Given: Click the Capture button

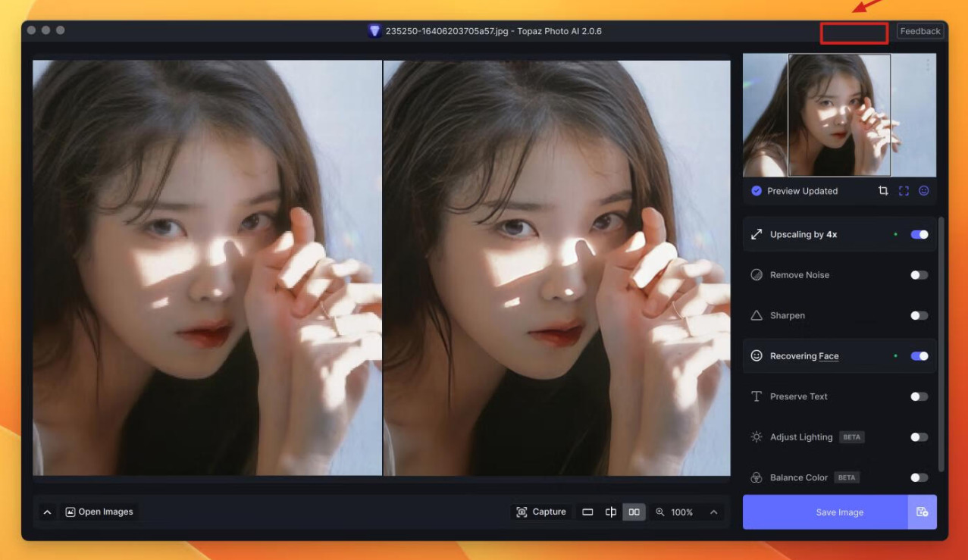Looking at the screenshot, I should tap(541, 512).
